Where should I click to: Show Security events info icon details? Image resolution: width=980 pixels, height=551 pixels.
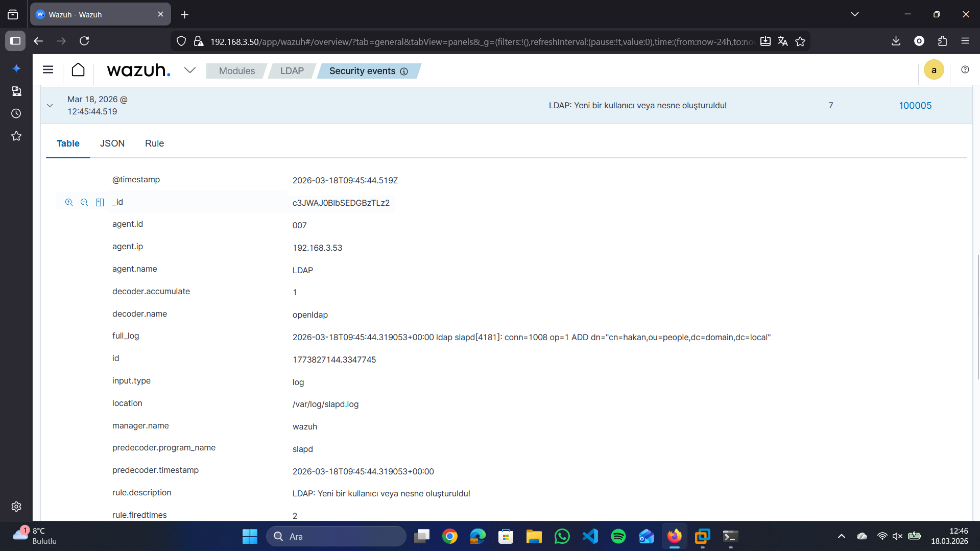click(x=404, y=71)
